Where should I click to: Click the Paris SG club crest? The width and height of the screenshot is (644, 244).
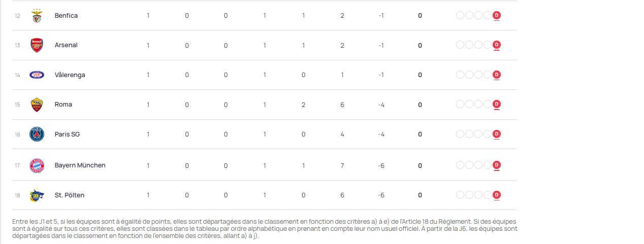pos(37,134)
